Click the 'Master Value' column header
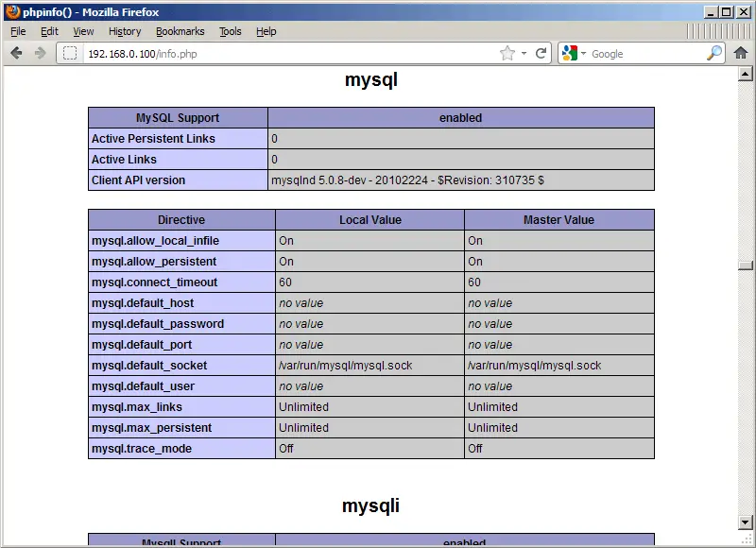This screenshot has height=548, width=756. pos(559,220)
